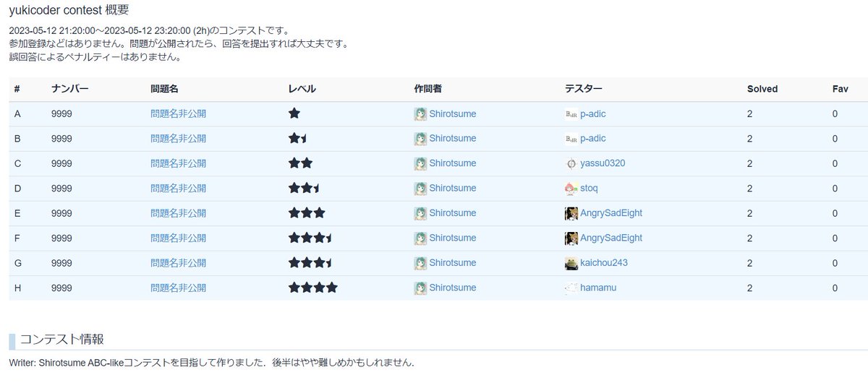Open Shirotsume author link in row H
This screenshot has width=868, height=383.
click(453, 288)
